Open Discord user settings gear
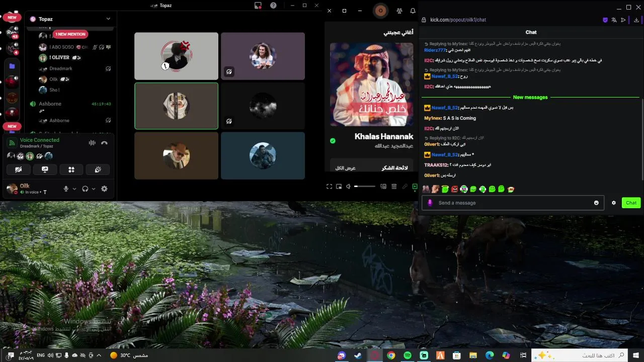This screenshot has width=644, height=362. click(104, 189)
